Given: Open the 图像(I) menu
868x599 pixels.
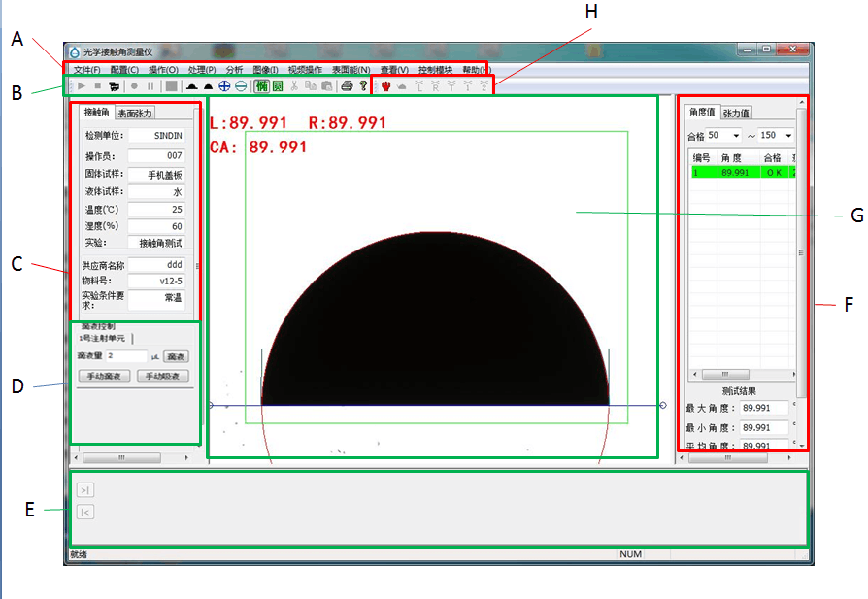Looking at the screenshot, I should click(x=265, y=70).
